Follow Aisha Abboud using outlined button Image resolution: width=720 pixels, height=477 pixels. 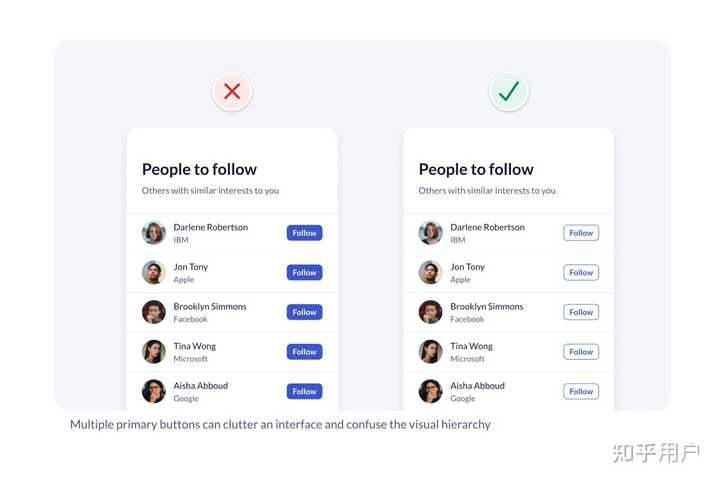pos(581,391)
